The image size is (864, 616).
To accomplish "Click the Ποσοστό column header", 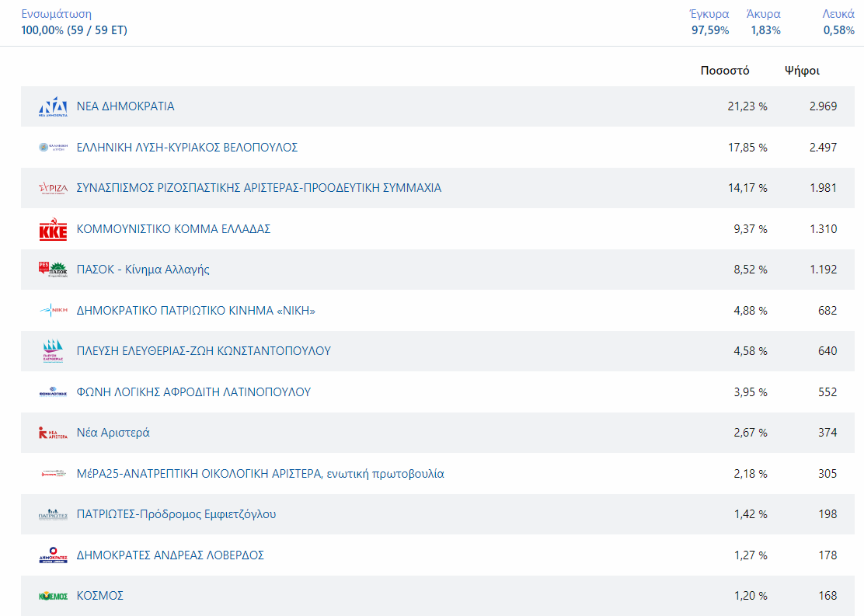I will click(725, 71).
